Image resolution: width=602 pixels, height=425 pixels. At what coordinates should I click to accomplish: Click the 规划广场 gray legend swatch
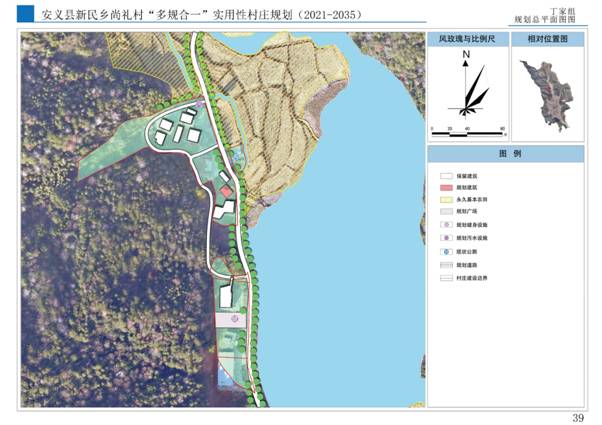point(446,212)
